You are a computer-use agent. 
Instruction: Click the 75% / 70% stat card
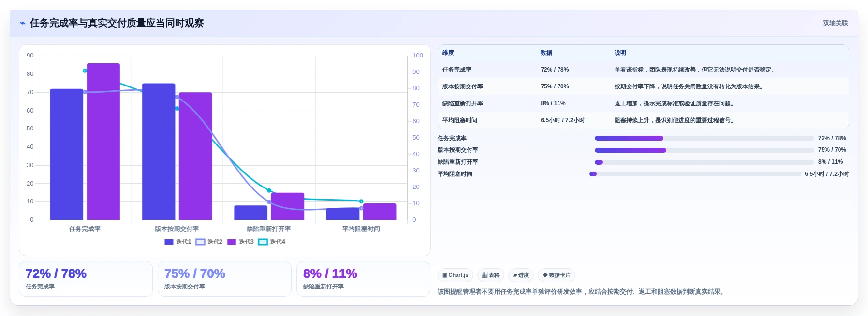point(224,279)
